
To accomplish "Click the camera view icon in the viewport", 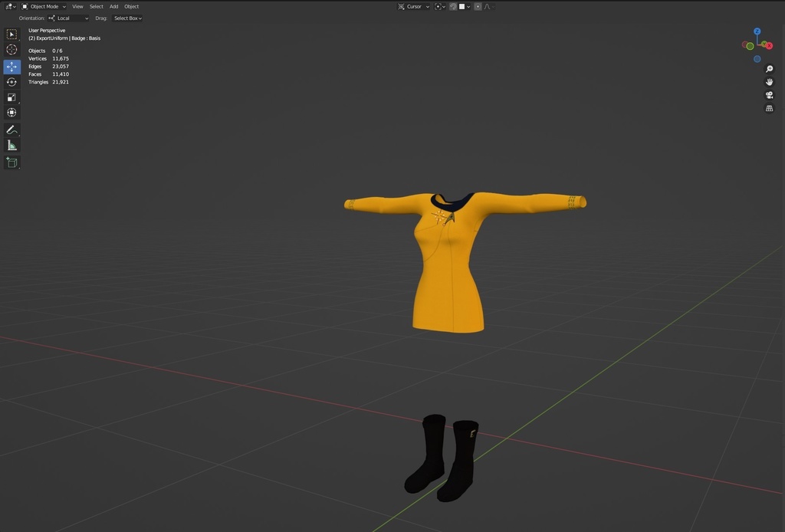I will pyautogui.click(x=769, y=94).
